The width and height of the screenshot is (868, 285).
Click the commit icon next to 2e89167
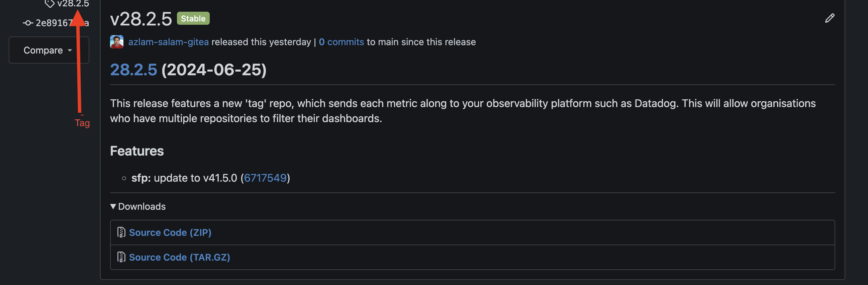click(28, 23)
